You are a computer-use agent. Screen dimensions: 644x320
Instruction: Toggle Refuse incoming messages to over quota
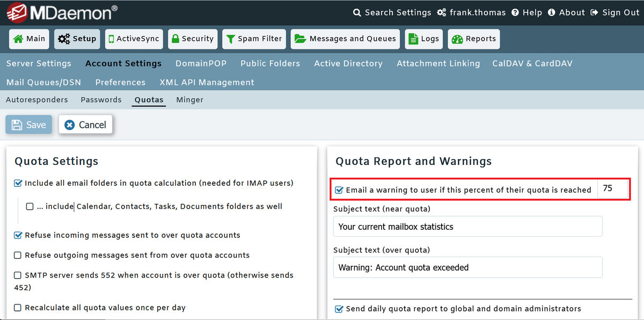point(18,235)
